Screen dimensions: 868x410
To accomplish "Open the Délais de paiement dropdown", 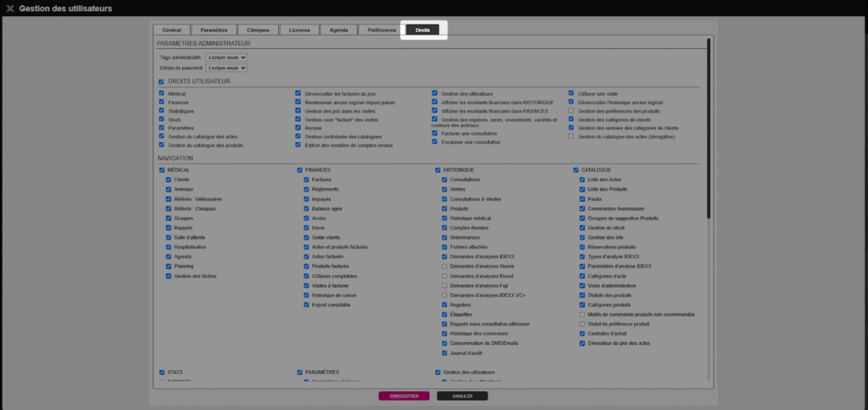I will [x=225, y=67].
